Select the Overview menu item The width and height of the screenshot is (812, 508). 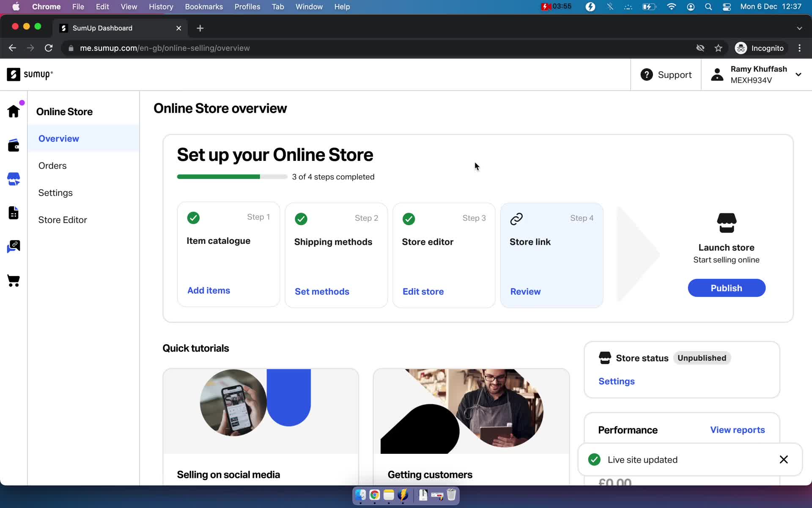point(59,139)
